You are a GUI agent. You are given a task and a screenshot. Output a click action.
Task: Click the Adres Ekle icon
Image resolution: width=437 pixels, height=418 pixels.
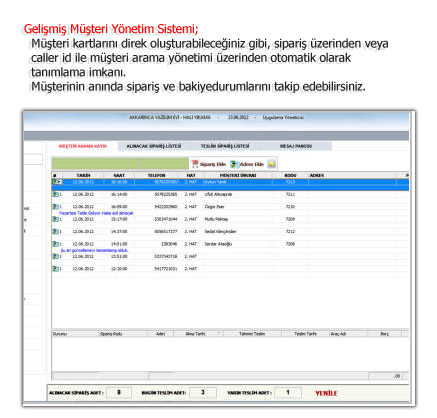[235, 164]
